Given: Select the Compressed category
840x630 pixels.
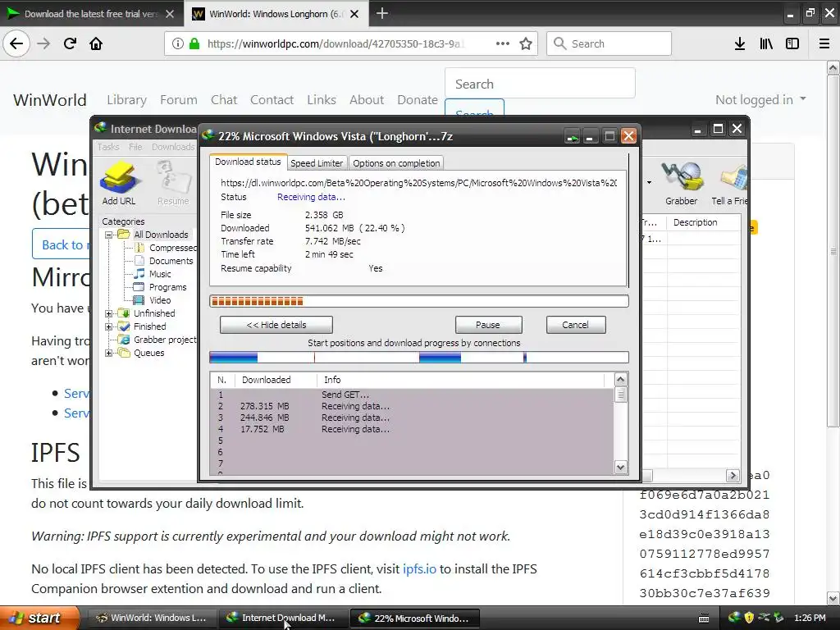Looking at the screenshot, I should point(172,248).
